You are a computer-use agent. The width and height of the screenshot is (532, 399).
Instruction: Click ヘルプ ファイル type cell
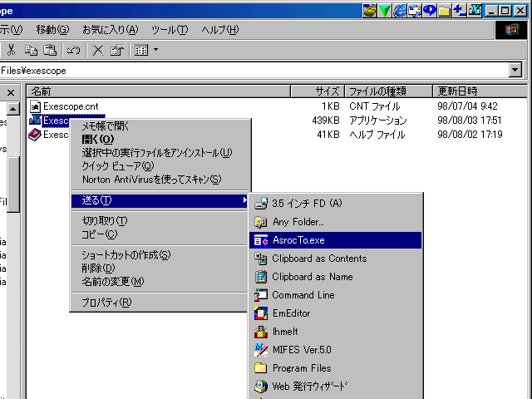click(x=377, y=135)
